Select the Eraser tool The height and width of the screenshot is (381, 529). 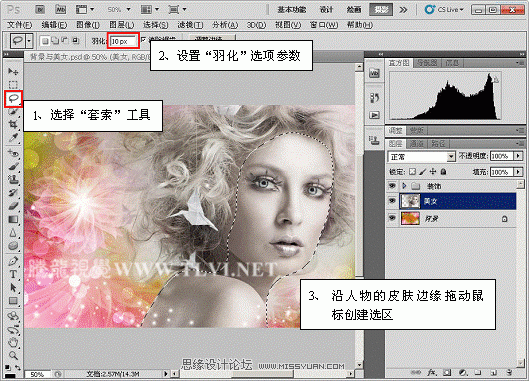coord(13,206)
